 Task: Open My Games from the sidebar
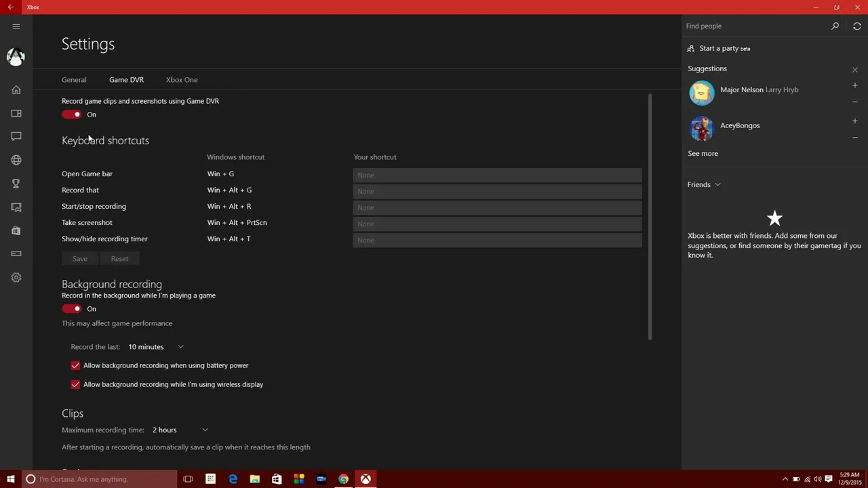[x=16, y=113]
